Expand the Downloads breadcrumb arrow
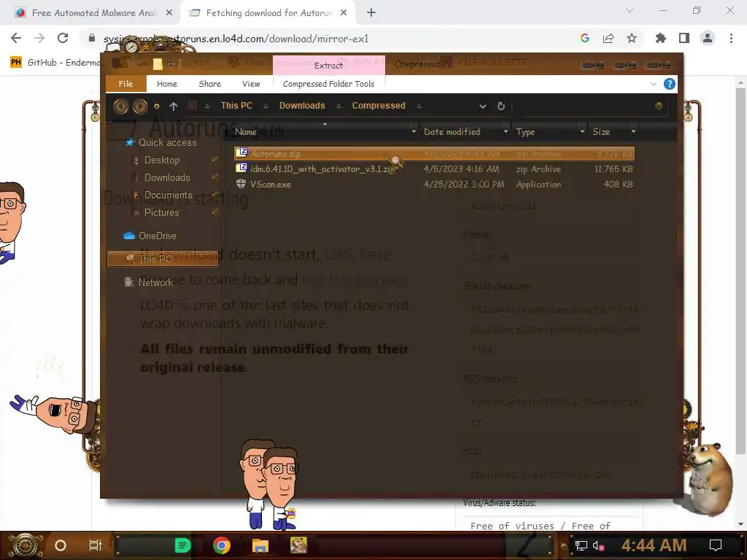The image size is (747, 560). coord(338,106)
